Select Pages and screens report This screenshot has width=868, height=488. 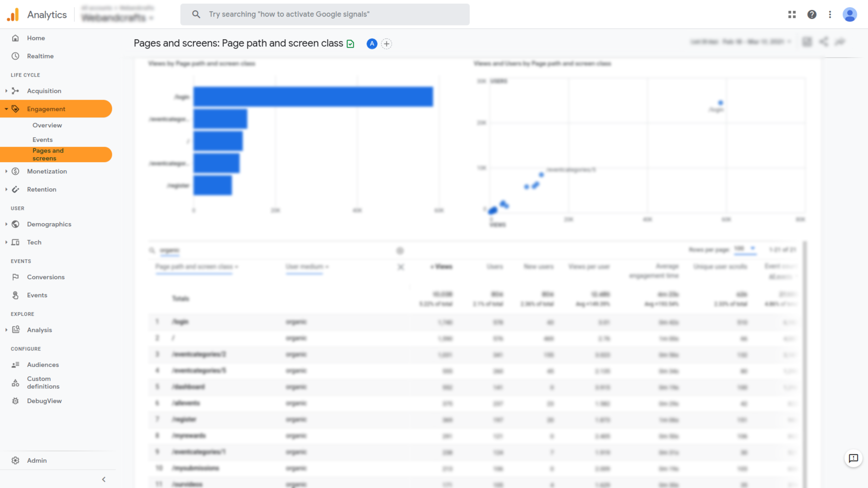pos(56,154)
